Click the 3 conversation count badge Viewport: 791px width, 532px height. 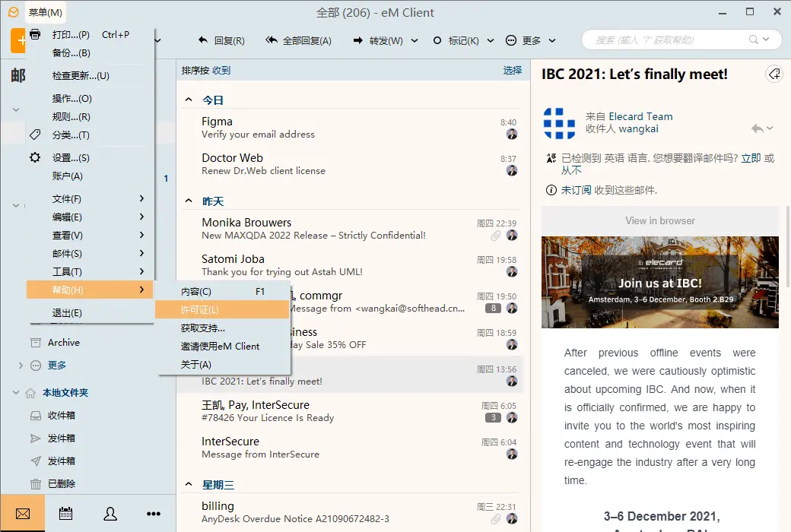493,417
